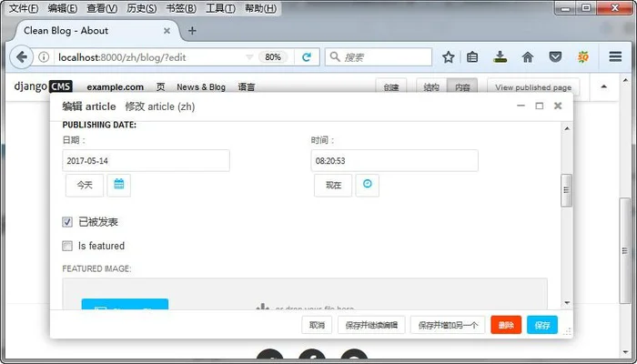The height and width of the screenshot is (364, 637).
Task: Click the 现在 button
Action: 333,186
